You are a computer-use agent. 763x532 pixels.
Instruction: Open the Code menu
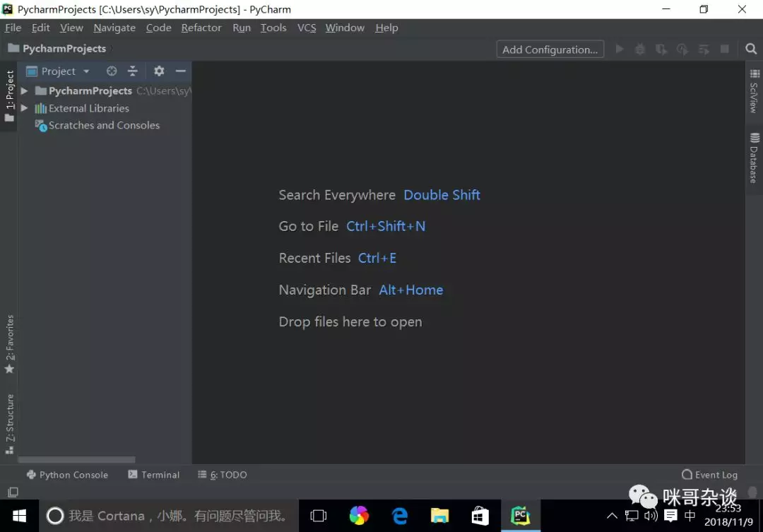click(x=159, y=28)
